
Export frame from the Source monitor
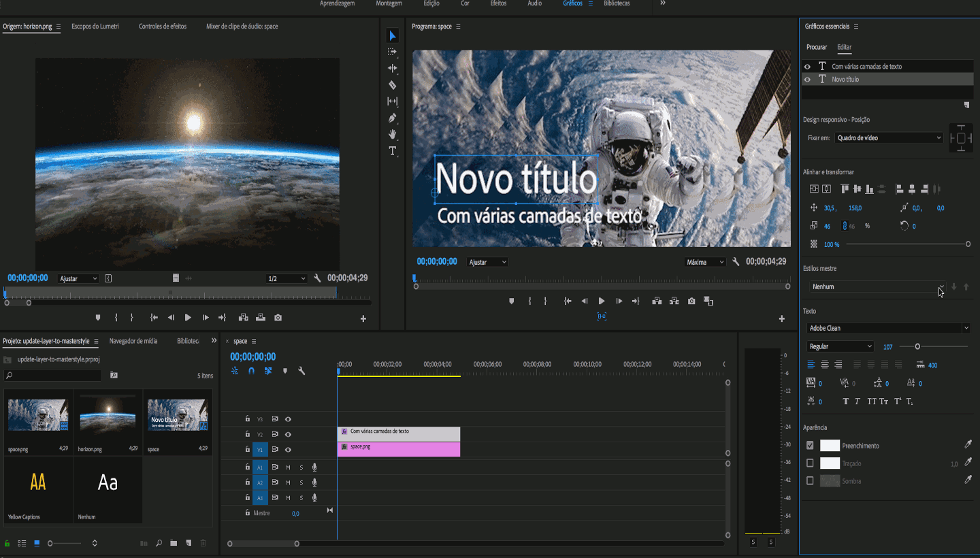[x=278, y=318]
